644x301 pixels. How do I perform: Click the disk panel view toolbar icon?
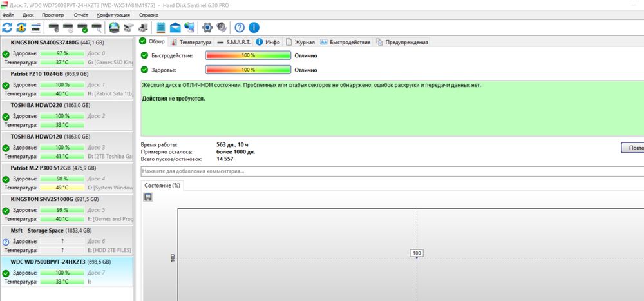[x=35, y=28]
